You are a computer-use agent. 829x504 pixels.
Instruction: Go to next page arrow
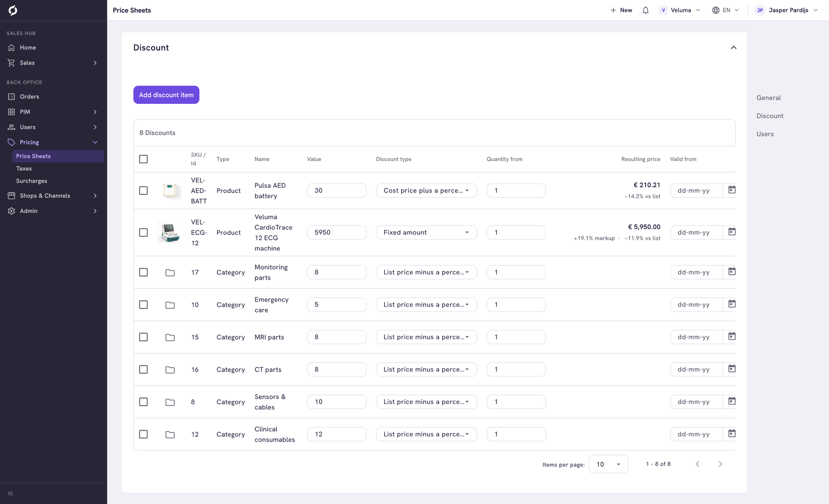(720, 464)
